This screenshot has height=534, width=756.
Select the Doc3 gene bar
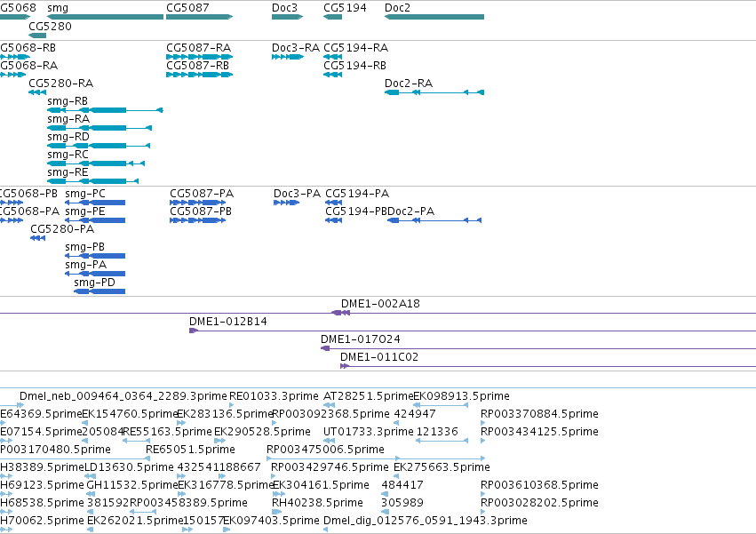tap(287, 17)
